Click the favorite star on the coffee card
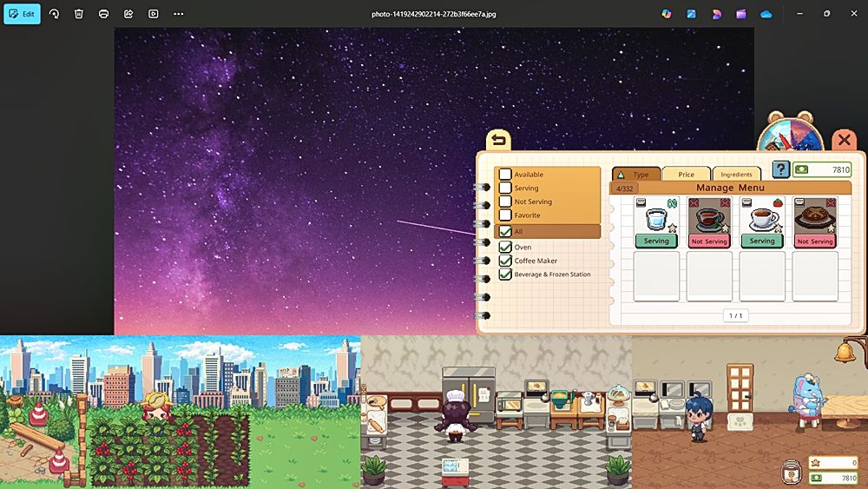The height and width of the screenshot is (489, 868). tap(778, 228)
